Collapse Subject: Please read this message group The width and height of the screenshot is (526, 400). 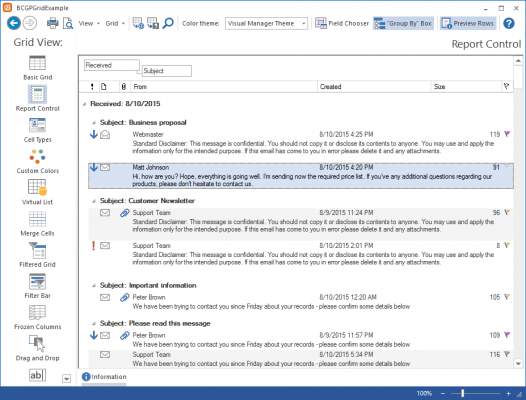[94, 323]
